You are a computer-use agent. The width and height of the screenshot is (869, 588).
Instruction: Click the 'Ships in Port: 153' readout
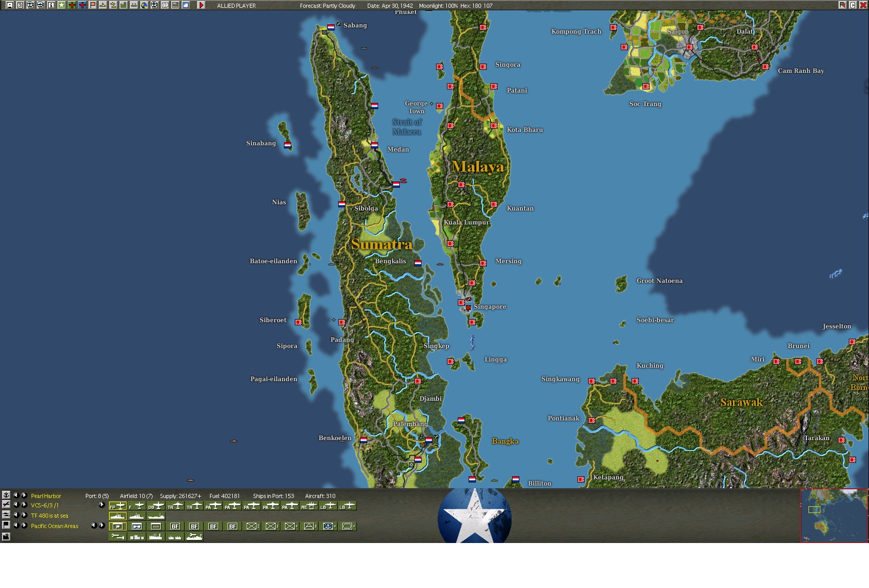273,496
